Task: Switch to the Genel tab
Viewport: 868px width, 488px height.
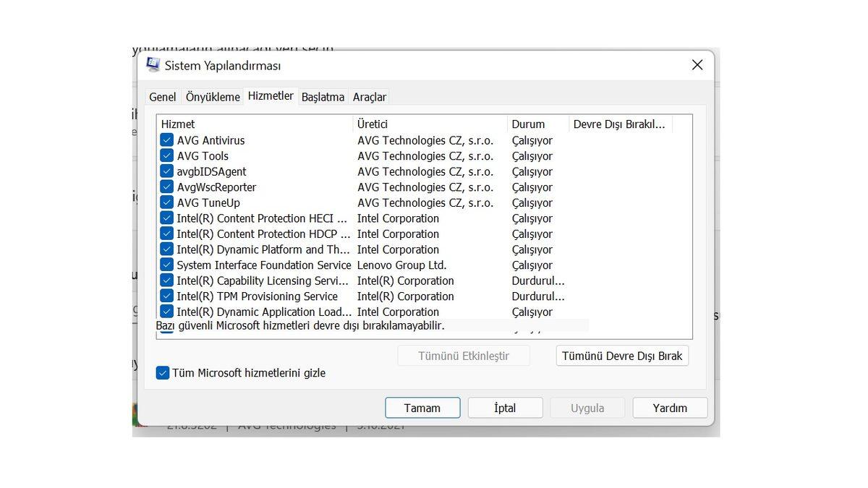Action: tap(162, 96)
